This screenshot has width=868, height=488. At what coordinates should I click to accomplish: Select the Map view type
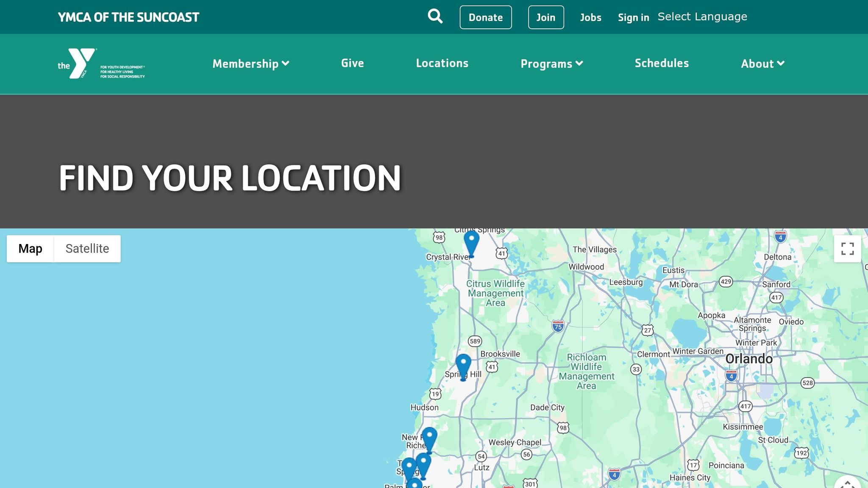[30, 249]
